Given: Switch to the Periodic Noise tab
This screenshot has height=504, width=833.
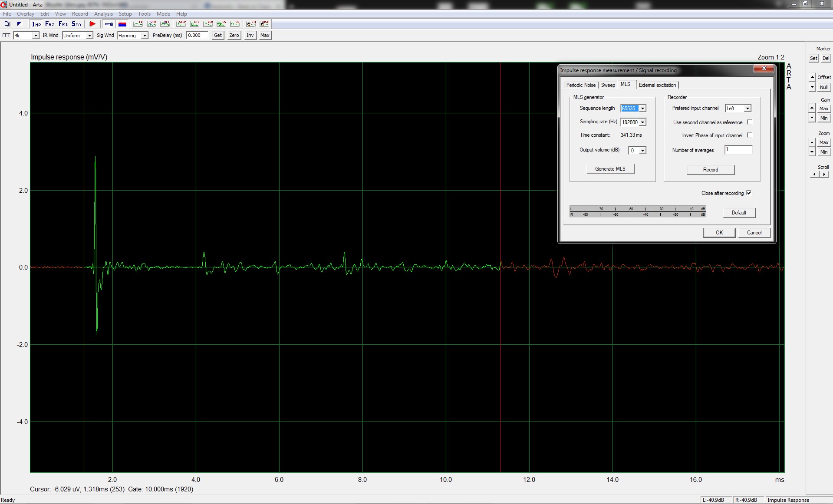Looking at the screenshot, I should (x=581, y=85).
